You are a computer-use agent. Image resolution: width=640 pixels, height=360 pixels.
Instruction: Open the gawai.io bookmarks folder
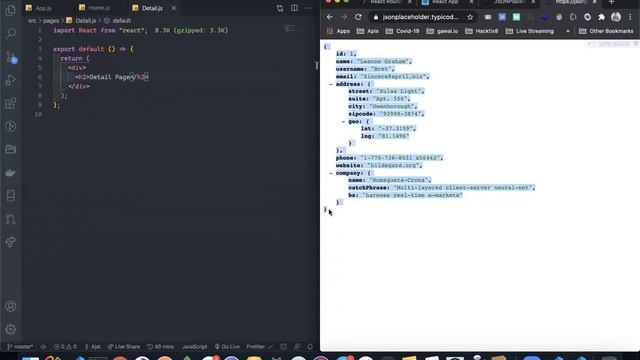(x=442, y=31)
